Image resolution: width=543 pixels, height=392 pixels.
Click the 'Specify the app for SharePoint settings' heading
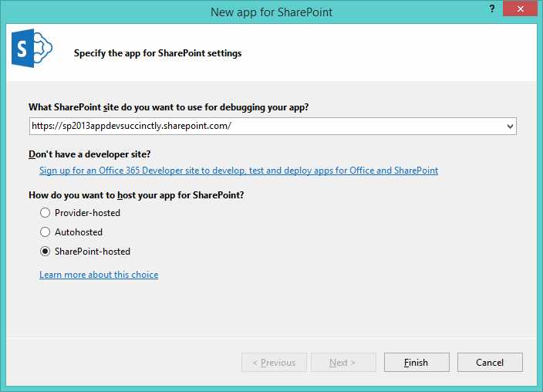(157, 53)
